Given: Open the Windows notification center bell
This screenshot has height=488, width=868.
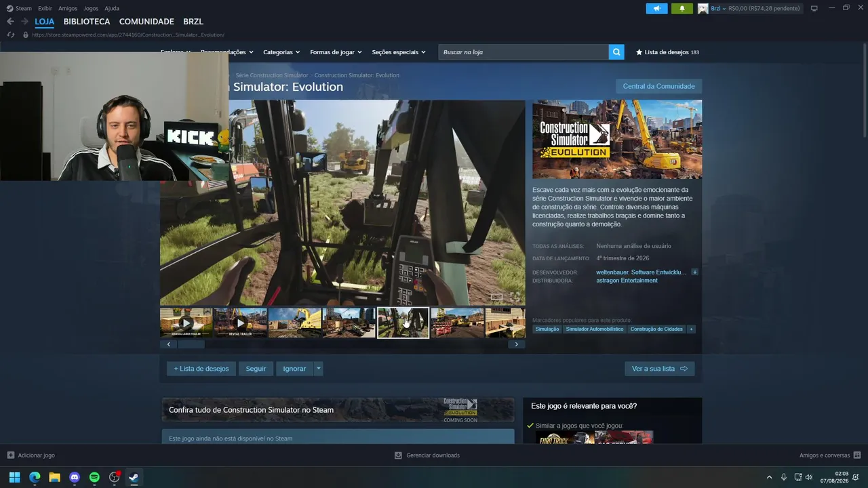Looking at the screenshot, I should [x=857, y=477].
